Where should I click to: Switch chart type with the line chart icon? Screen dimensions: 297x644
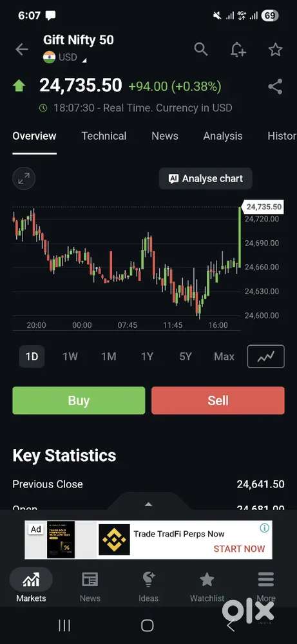click(x=266, y=356)
